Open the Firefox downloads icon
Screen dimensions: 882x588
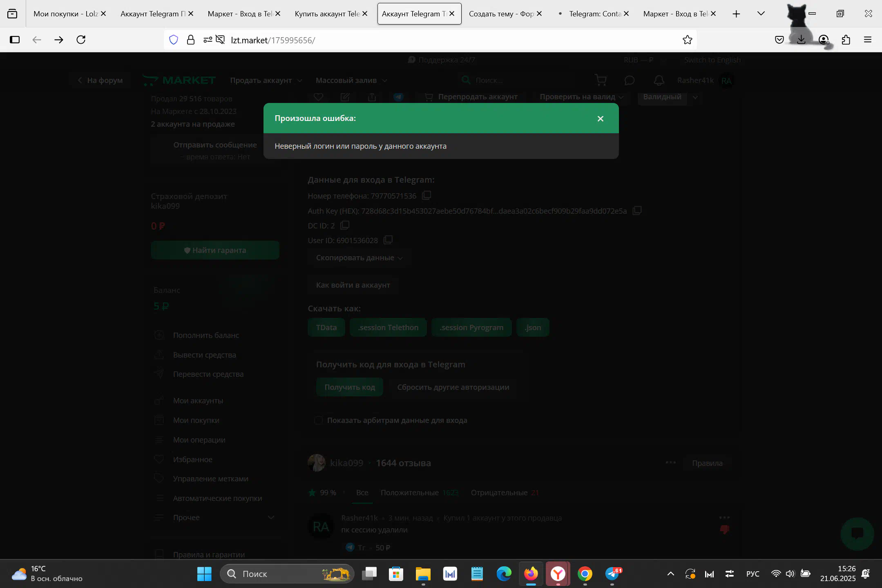click(x=801, y=40)
